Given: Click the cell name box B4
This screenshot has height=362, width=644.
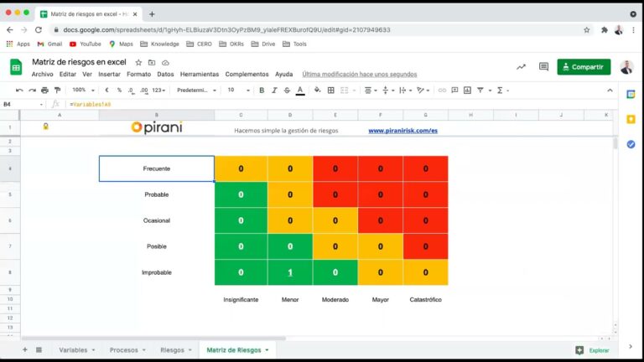Looking at the screenshot, I should click(x=21, y=104).
